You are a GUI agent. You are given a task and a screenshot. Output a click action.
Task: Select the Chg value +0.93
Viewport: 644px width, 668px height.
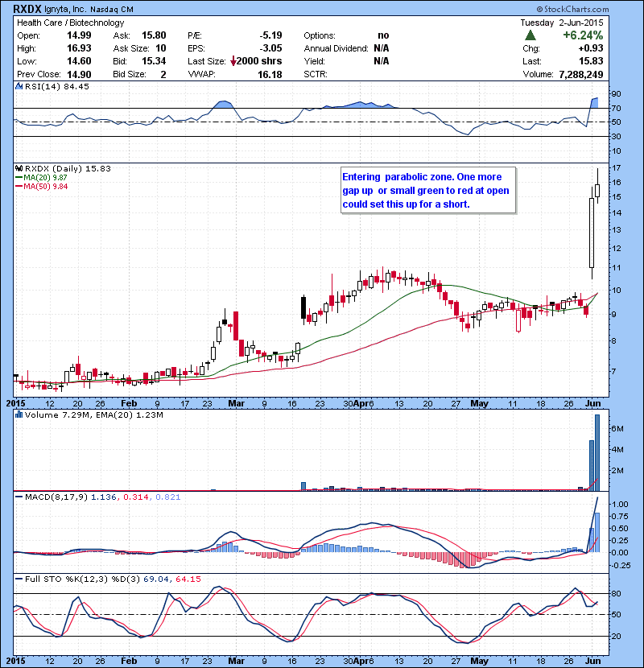pyautogui.click(x=591, y=48)
